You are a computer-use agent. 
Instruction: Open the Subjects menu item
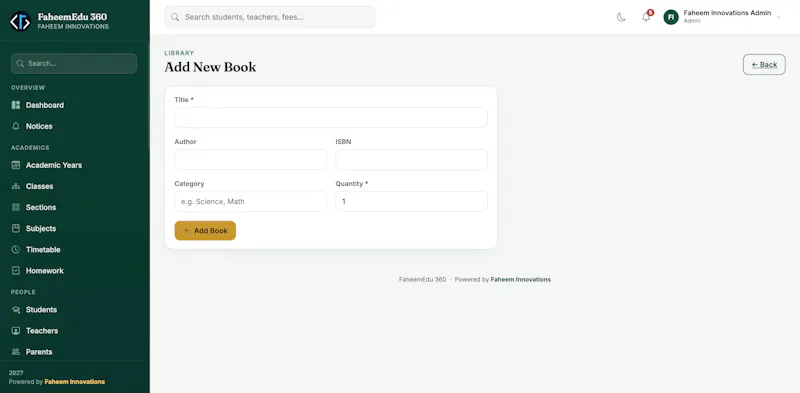click(x=73, y=229)
